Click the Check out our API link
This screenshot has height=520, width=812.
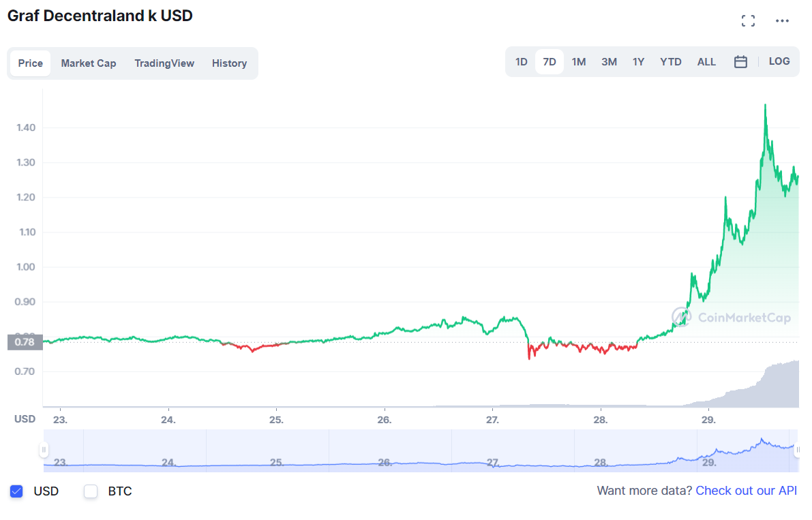[746, 491]
